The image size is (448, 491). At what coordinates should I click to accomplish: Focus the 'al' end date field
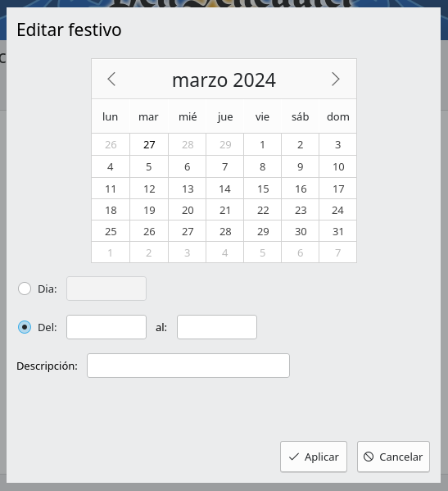[217, 327]
